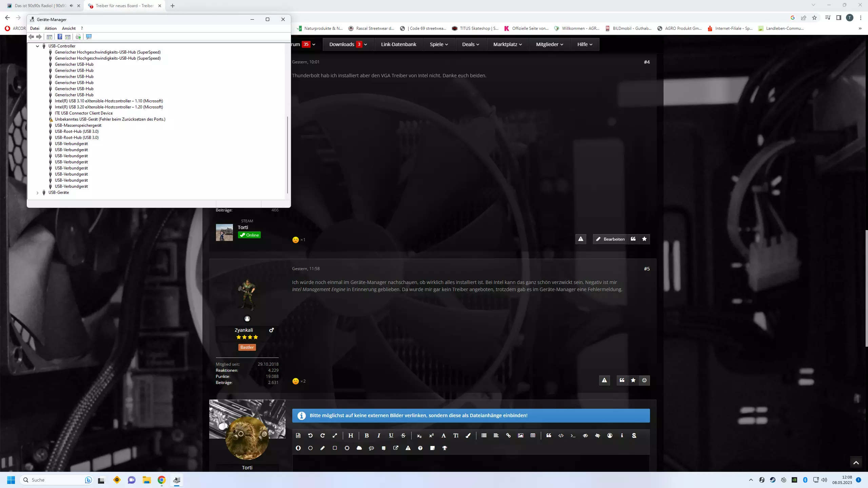
Task: Click the scan for hardware changes toolbar icon
Action: coord(89,37)
